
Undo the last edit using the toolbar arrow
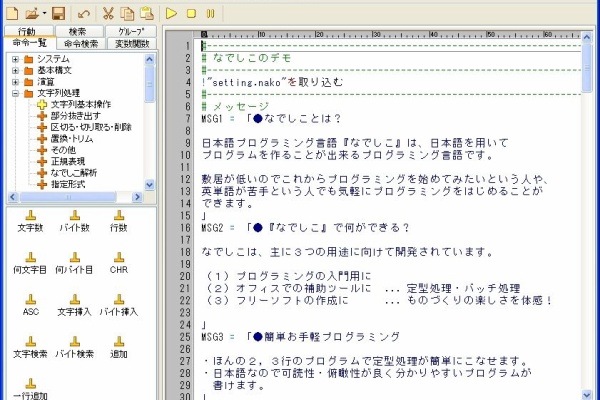click(83, 14)
